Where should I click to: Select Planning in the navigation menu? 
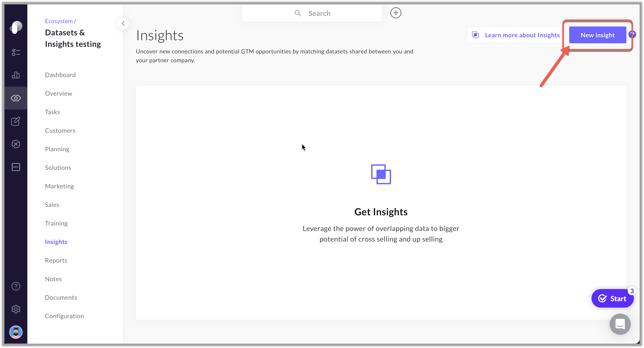(57, 149)
